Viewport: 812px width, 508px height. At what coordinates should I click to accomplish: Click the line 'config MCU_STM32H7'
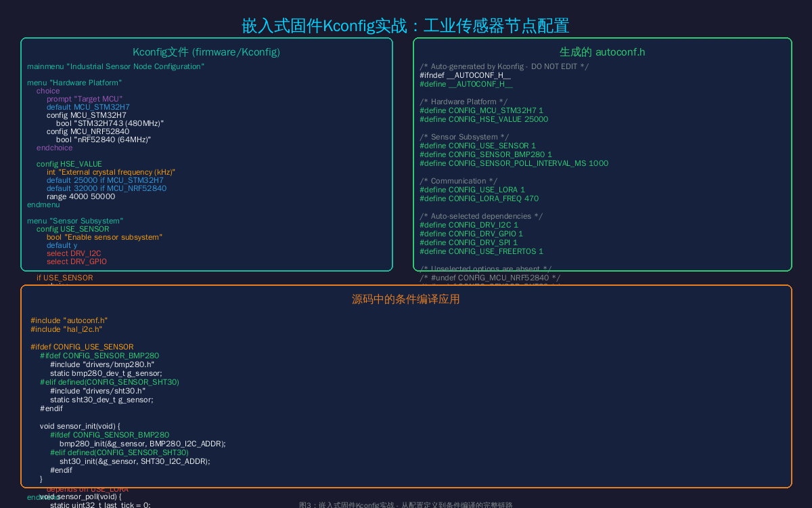(x=87, y=115)
